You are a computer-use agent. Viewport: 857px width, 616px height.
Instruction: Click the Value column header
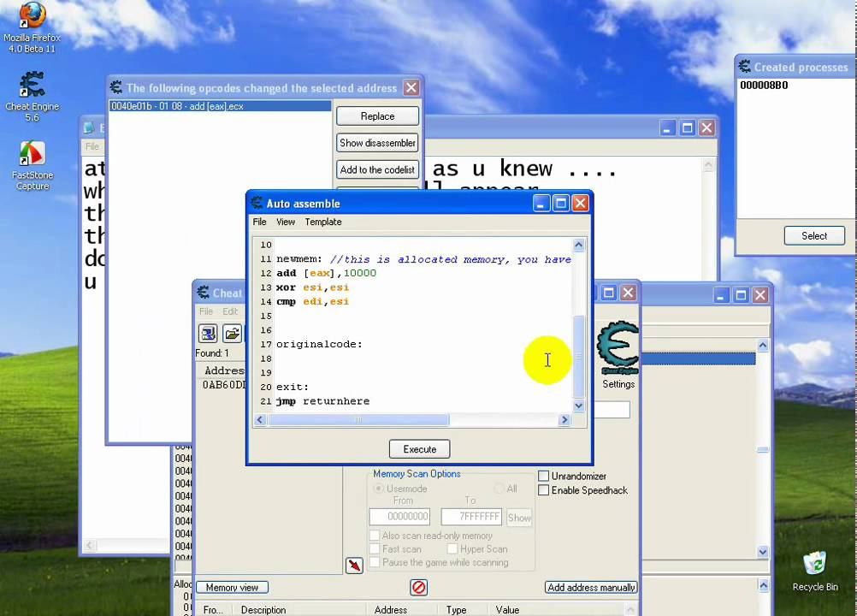click(x=507, y=610)
